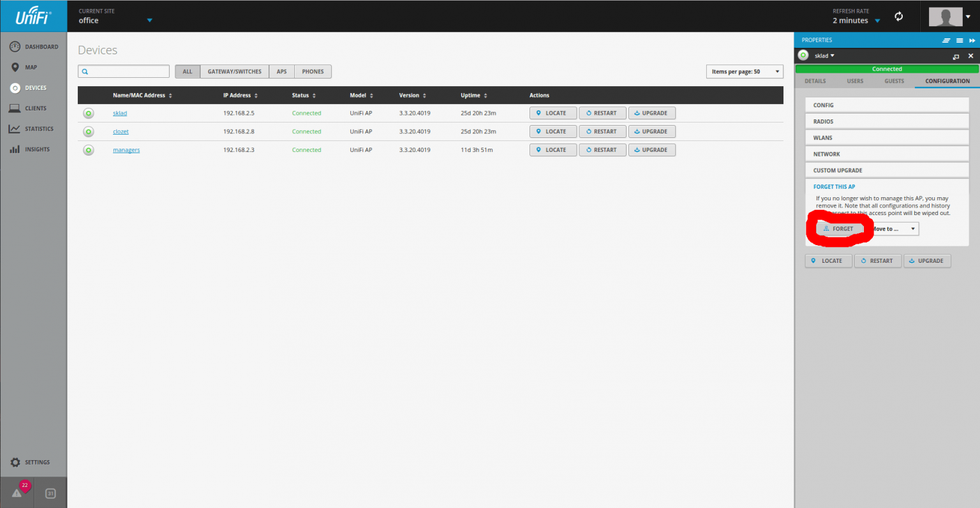The height and width of the screenshot is (508, 980).
Task: Select the GATEWAY/SWITCHES filter tab
Action: (x=235, y=71)
